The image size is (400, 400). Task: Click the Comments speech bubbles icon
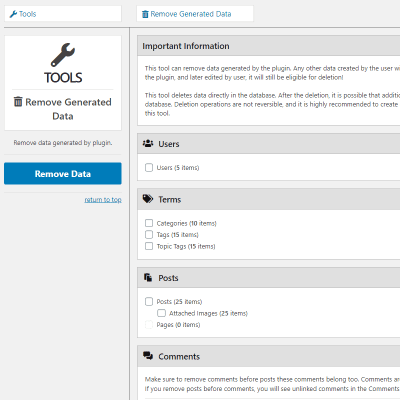tap(148, 356)
